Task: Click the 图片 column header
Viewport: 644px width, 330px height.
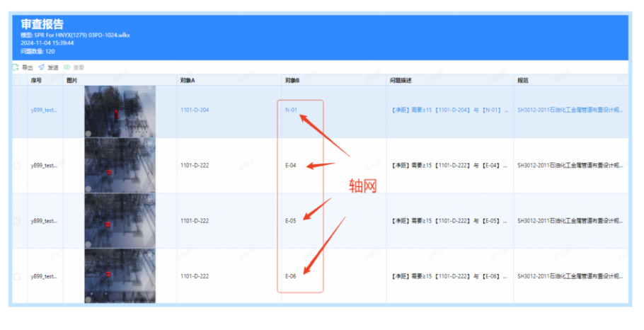Action: 72,81
